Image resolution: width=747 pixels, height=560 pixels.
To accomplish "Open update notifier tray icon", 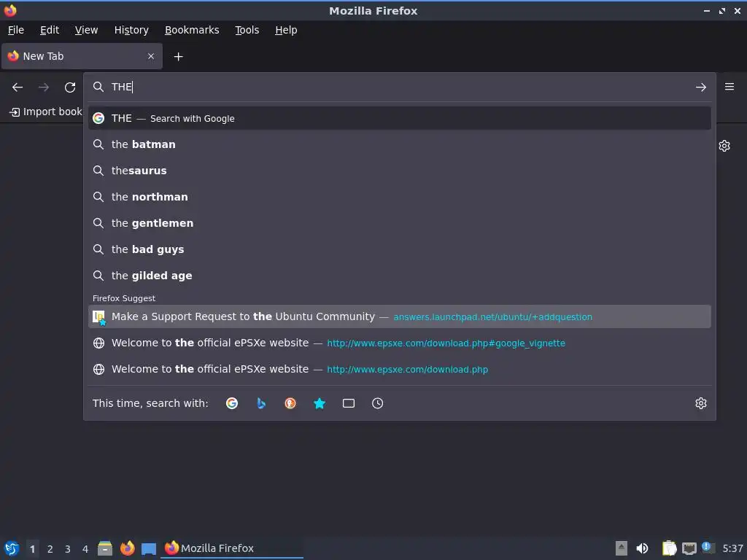I will [708, 548].
